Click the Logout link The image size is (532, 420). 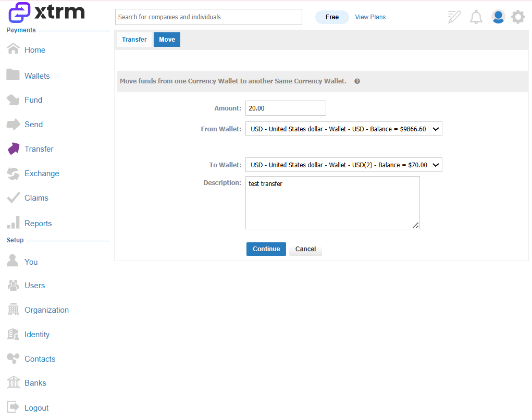point(36,408)
